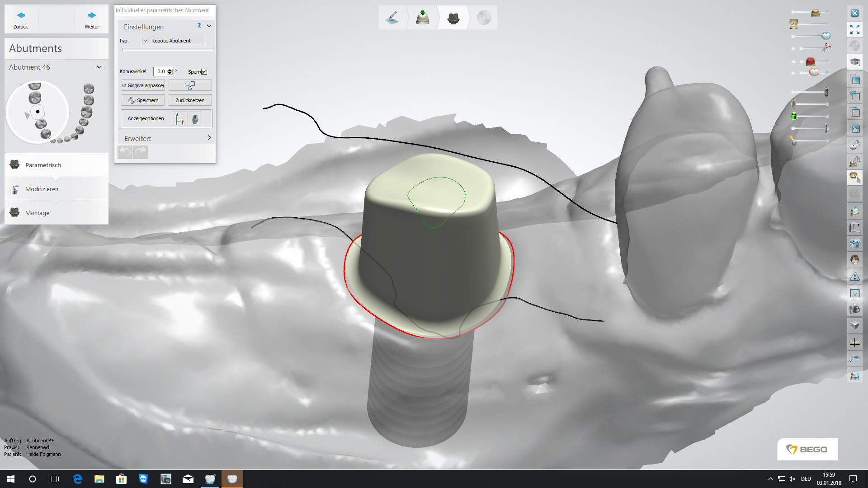The width and height of the screenshot is (868, 488).
Task: Toggle the tooth display option button
Action: point(195,119)
